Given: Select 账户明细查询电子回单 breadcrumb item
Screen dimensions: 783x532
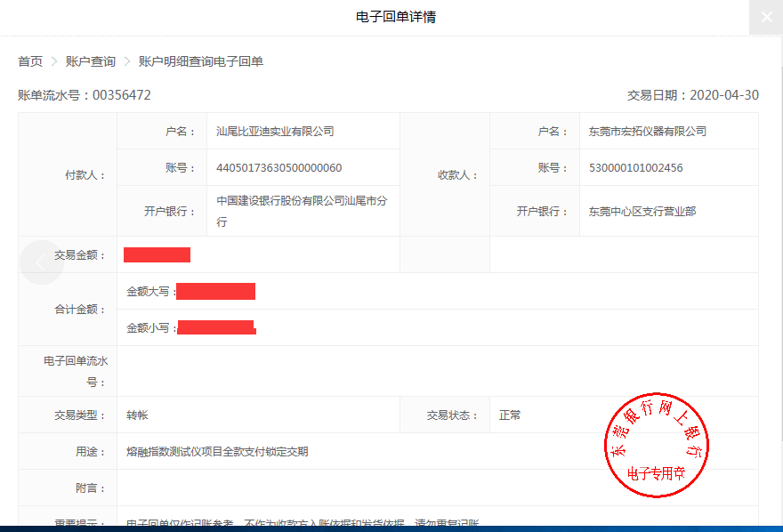Looking at the screenshot, I should pyautogui.click(x=201, y=61).
